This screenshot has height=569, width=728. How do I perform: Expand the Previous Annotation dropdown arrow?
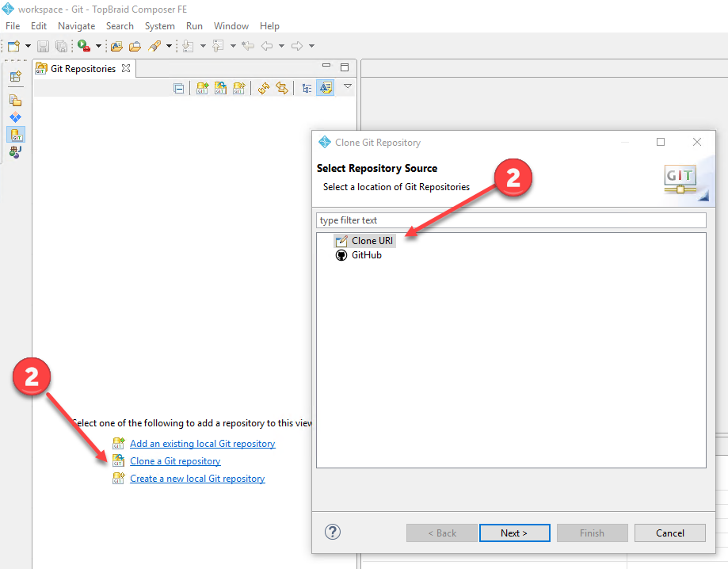pos(233,46)
